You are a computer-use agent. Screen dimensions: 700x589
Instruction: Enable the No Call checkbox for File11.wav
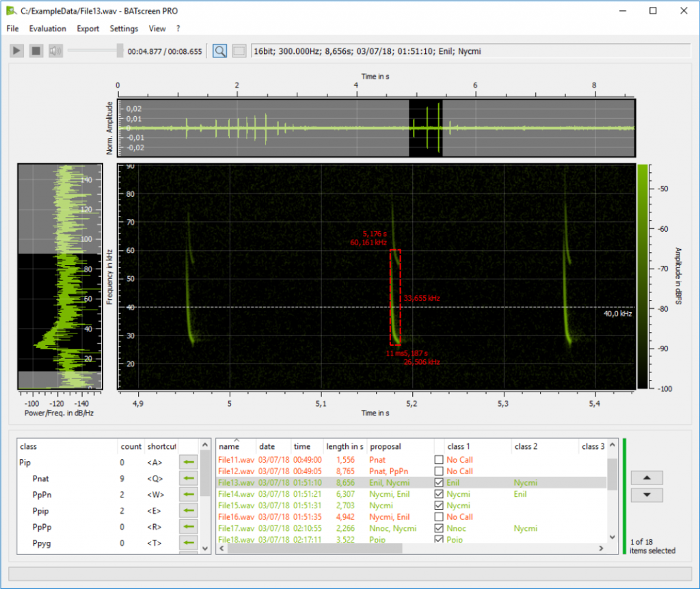coord(440,459)
